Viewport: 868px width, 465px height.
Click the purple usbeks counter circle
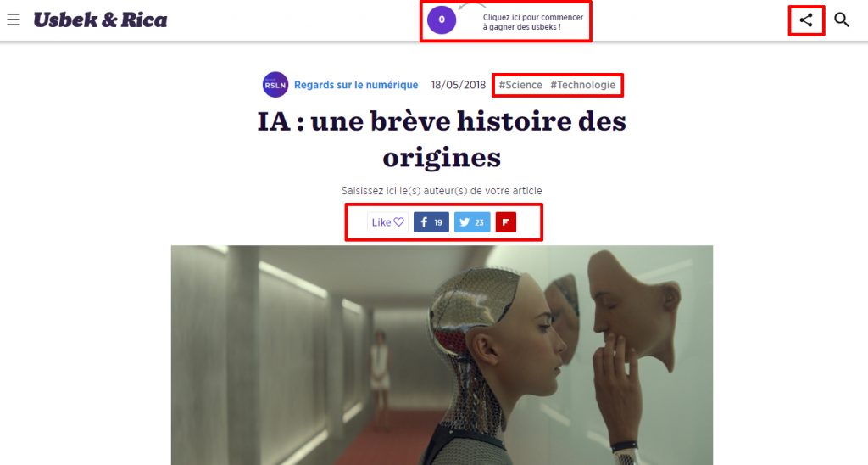pyautogui.click(x=441, y=20)
